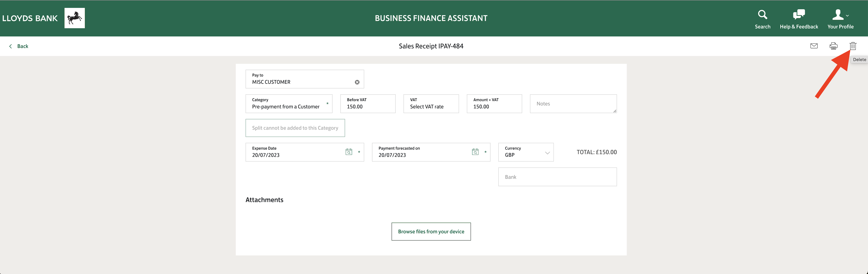Open the Category Pre-payment from a Customer field
Image resolution: width=868 pixels, height=274 pixels.
tap(289, 104)
